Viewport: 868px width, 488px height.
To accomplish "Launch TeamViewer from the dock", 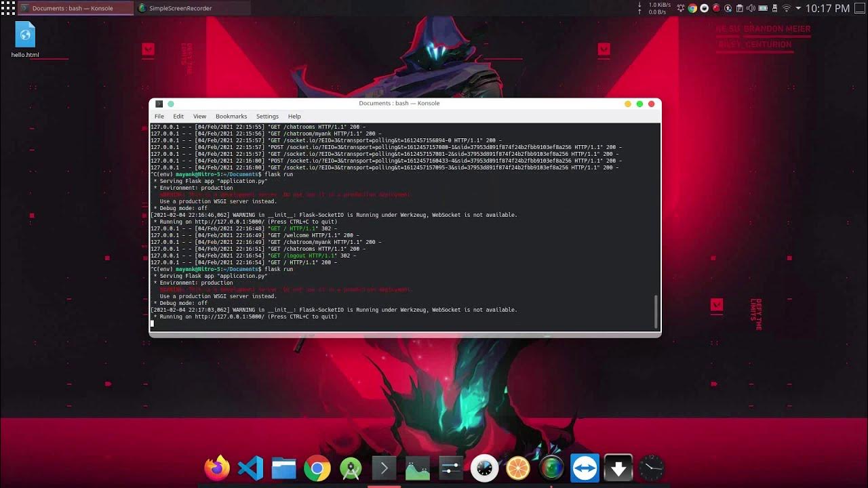I will point(585,468).
